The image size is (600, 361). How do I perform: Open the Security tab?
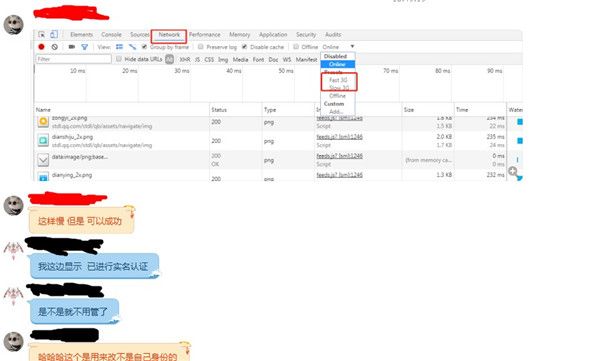click(x=306, y=34)
